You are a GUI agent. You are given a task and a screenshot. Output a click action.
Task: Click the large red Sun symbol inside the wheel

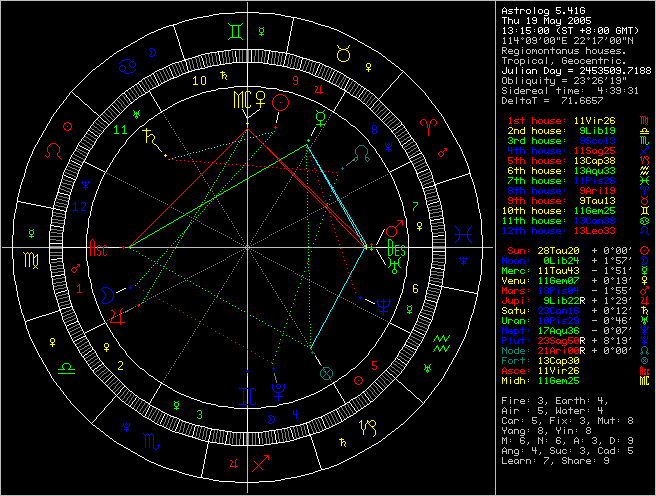pos(282,101)
